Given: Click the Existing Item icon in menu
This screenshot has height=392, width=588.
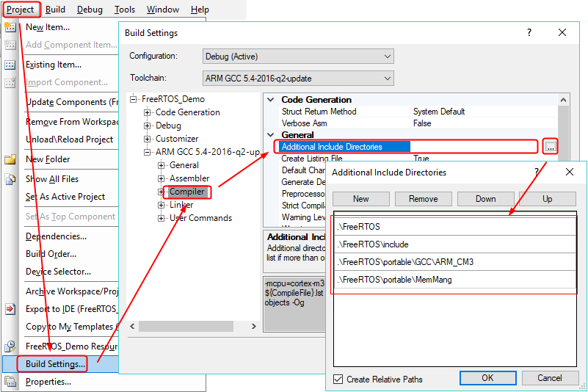Looking at the screenshot, I should click(x=10, y=65).
